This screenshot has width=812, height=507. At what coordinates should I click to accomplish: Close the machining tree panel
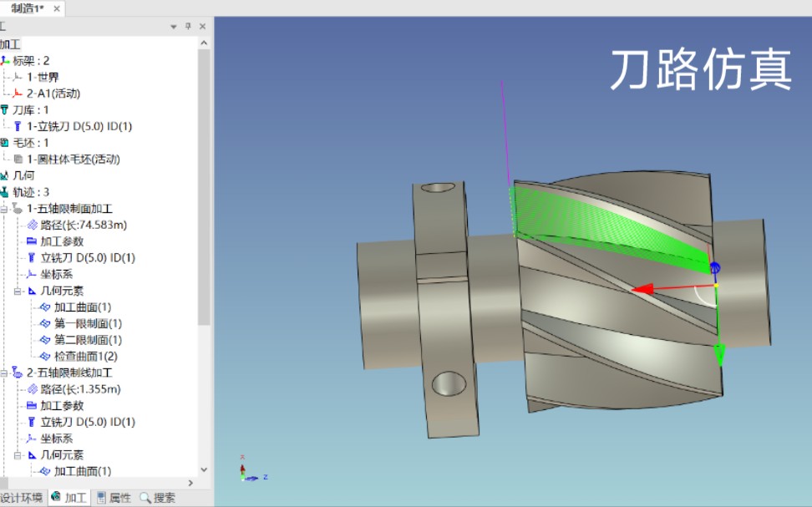click(202, 26)
